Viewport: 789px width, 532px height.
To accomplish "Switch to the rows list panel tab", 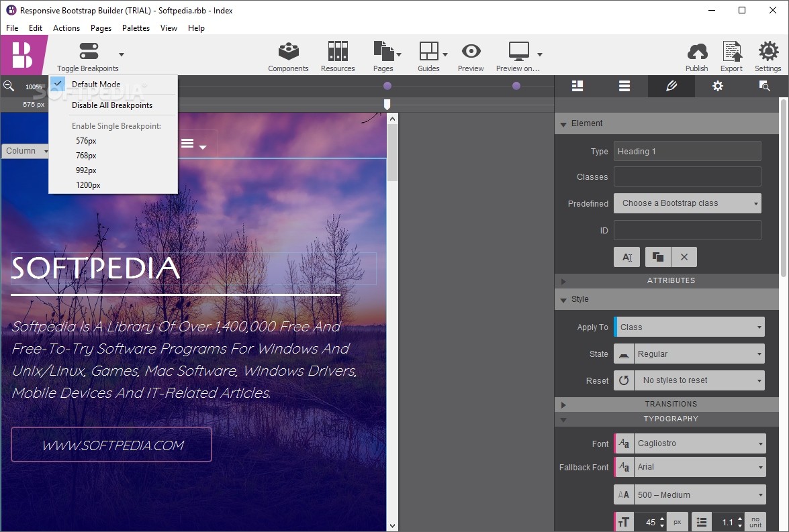I will (x=624, y=86).
